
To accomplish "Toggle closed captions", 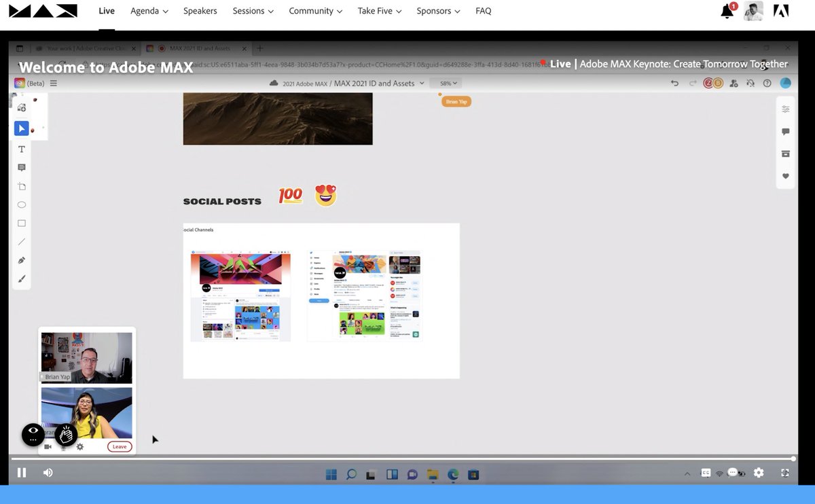I will pos(706,473).
